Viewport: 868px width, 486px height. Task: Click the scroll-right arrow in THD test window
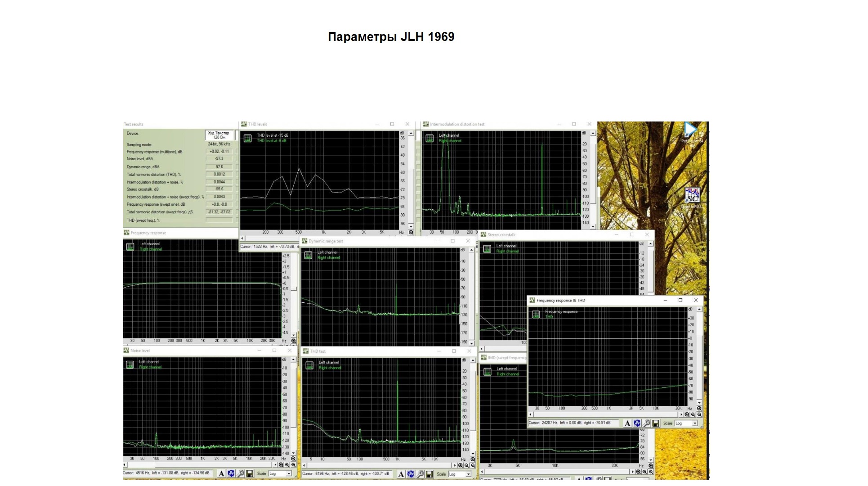pyautogui.click(x=455, y=466)
